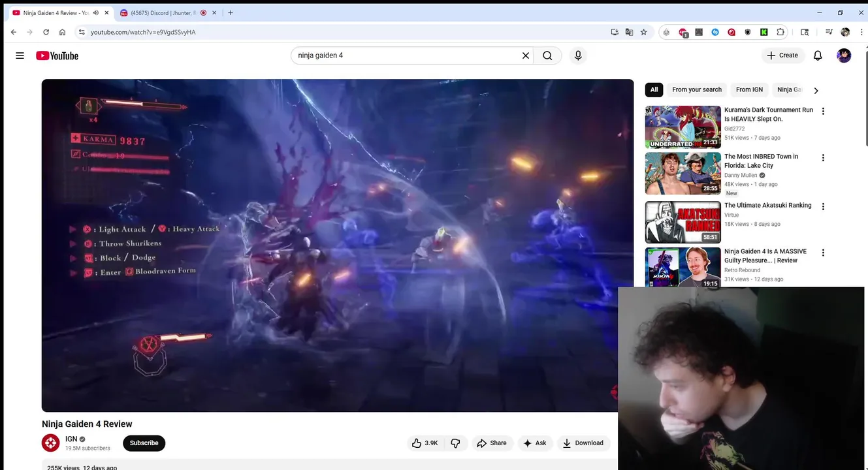Subscribe to the IGN channel
868x470 pixels.
pyautogui.click(x=144, y=443)
